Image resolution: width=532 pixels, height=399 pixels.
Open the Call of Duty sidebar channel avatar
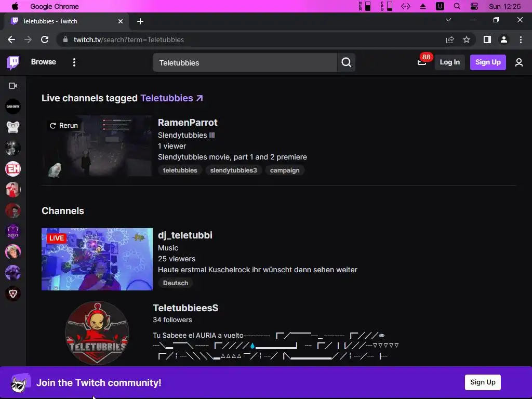13,107
